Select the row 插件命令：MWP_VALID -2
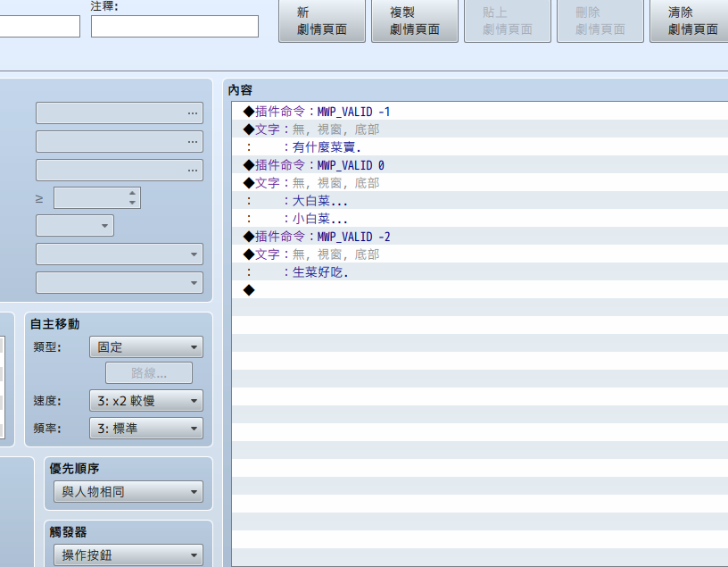 [x=480, y=237]
